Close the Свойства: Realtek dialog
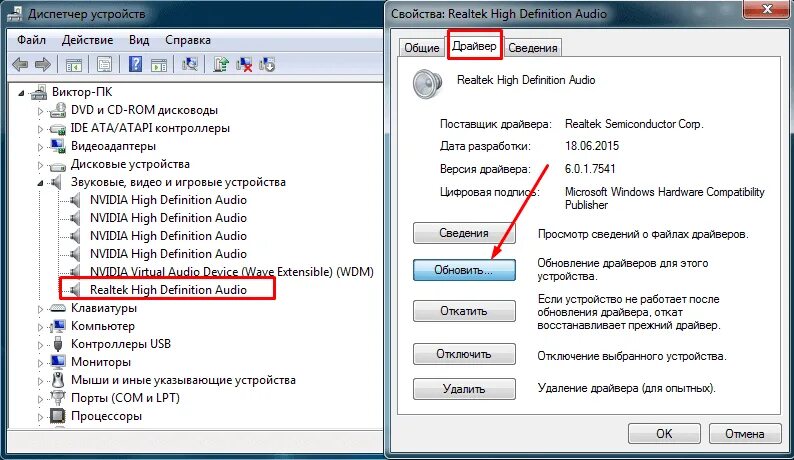Viewport: 794px width, 460px height. coord(767,9)
